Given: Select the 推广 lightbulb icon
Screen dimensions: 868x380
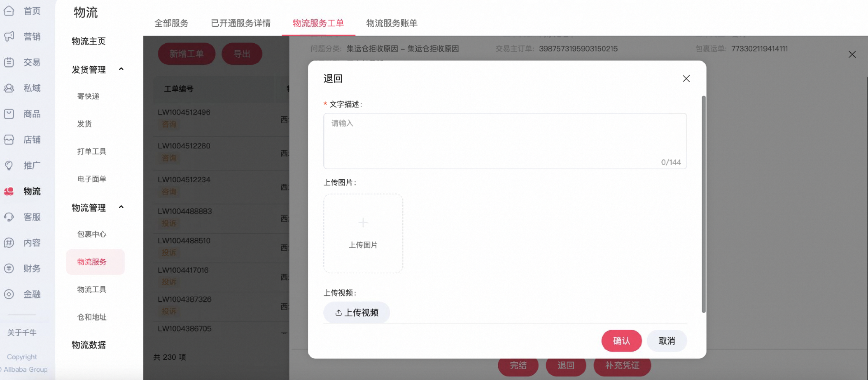Looking at the screenshot, I should (x=9, y=166).
